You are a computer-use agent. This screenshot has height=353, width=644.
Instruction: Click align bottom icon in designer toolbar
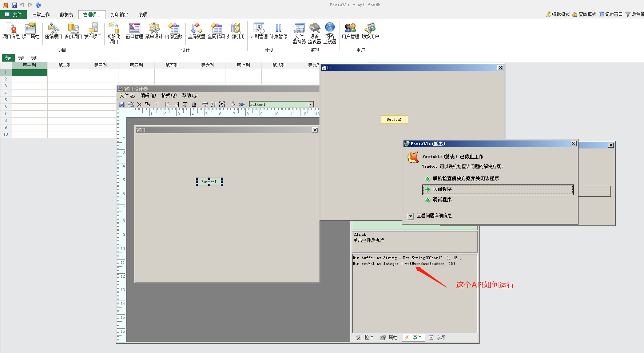194,104
